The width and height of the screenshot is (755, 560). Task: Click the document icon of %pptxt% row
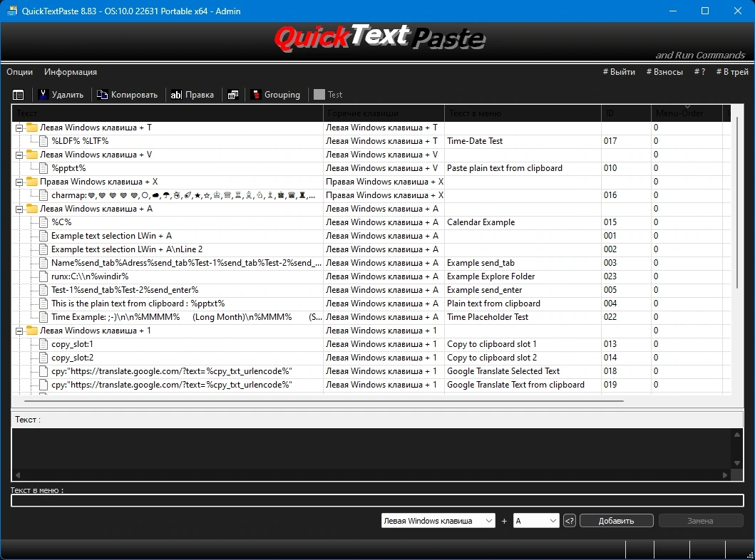tap(43, 168)
